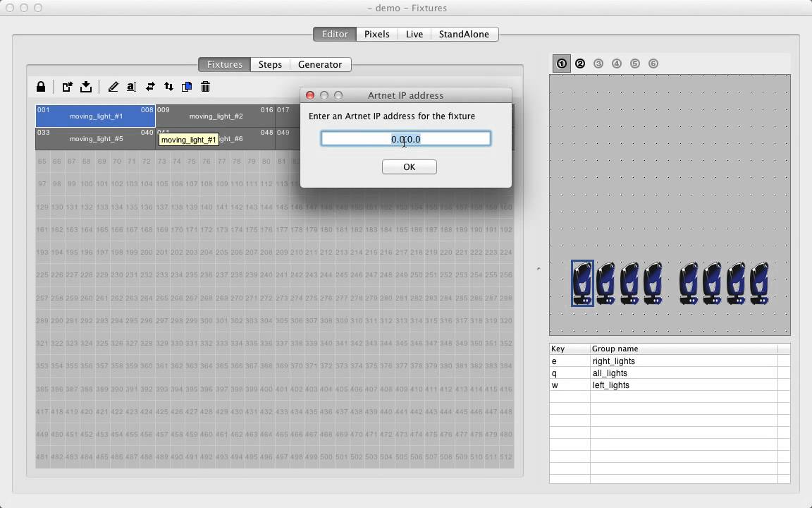Image resolution: width=812 pixels, height=508 pixels.
Task: Click the Key column header
Action: coord(570,349)
